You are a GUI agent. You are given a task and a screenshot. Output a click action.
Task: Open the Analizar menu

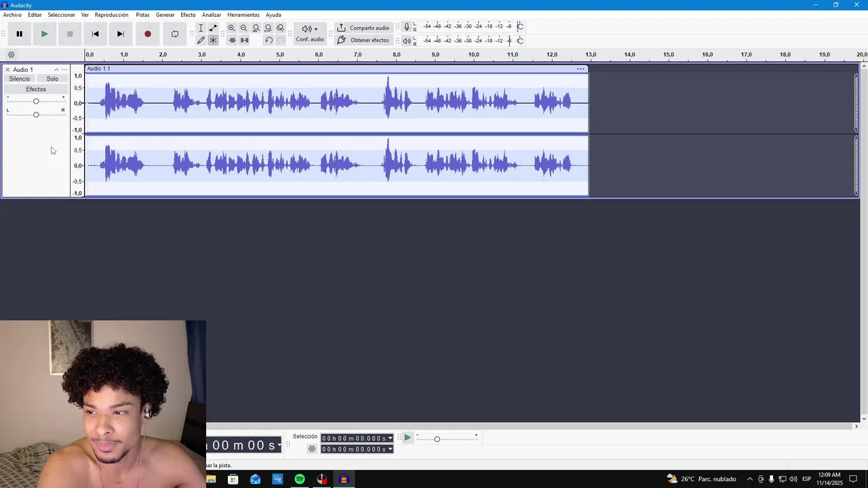[211, 15]
